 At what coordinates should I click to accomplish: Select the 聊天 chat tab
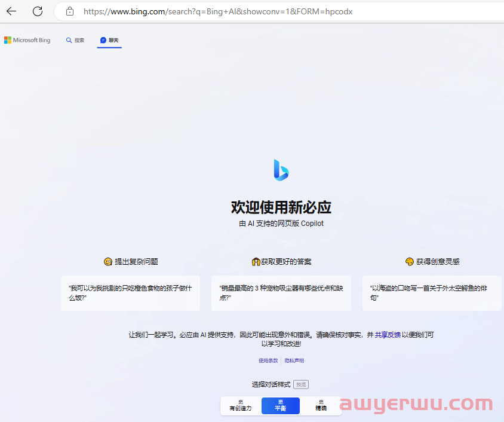[x=109, y=40]
